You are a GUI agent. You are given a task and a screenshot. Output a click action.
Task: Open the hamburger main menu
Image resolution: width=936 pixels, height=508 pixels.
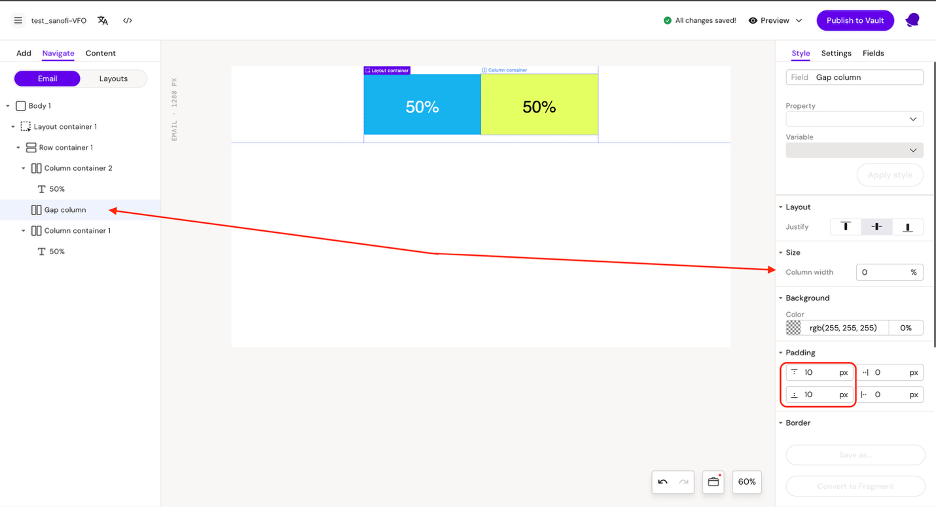pos(17,20)
